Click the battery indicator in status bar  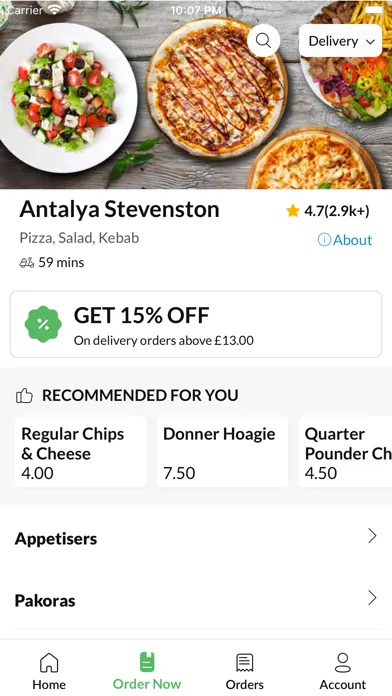point(374,9)
